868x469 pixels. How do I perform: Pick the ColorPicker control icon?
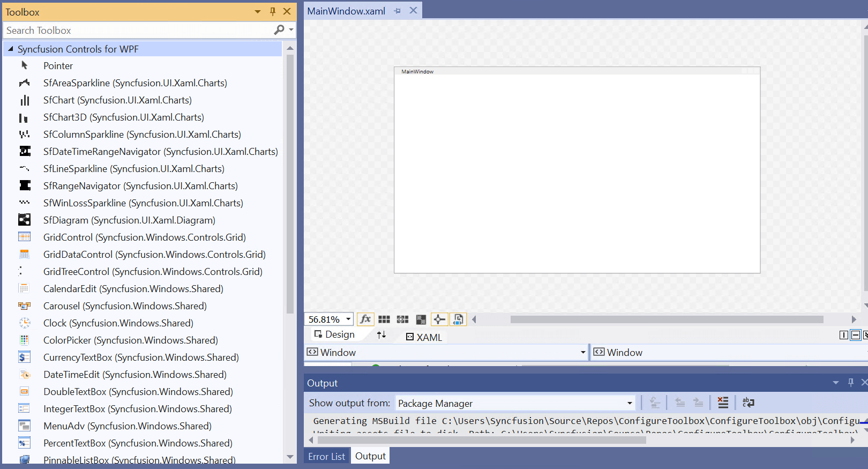tap(25, 340)
